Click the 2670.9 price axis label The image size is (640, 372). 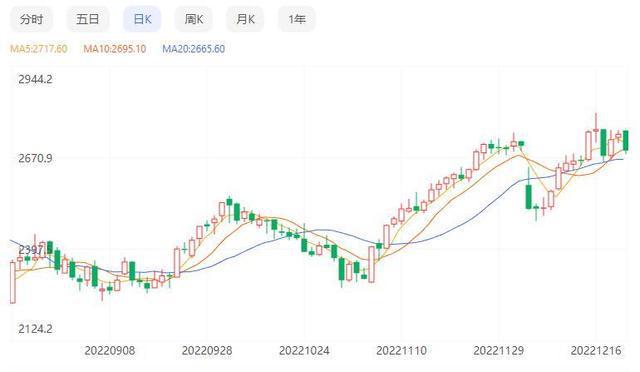(35, 158)
